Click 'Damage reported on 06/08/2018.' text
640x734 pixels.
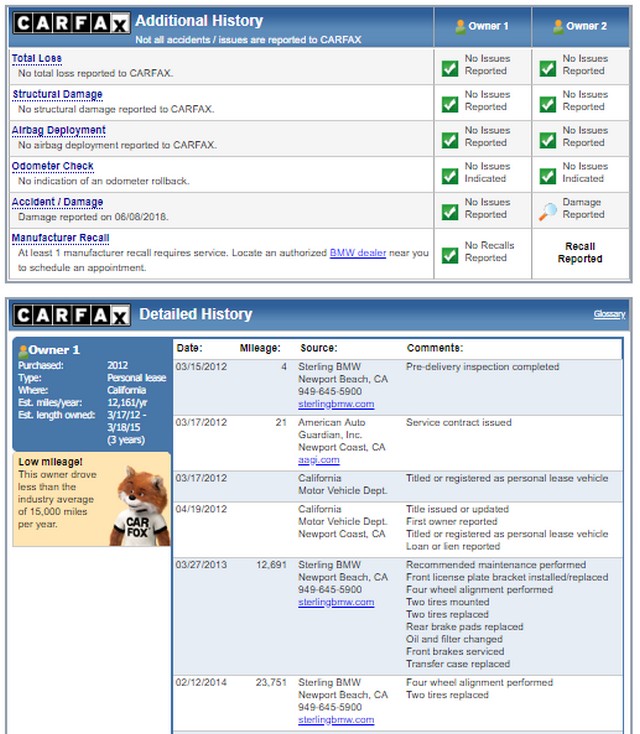coord(93,217)
